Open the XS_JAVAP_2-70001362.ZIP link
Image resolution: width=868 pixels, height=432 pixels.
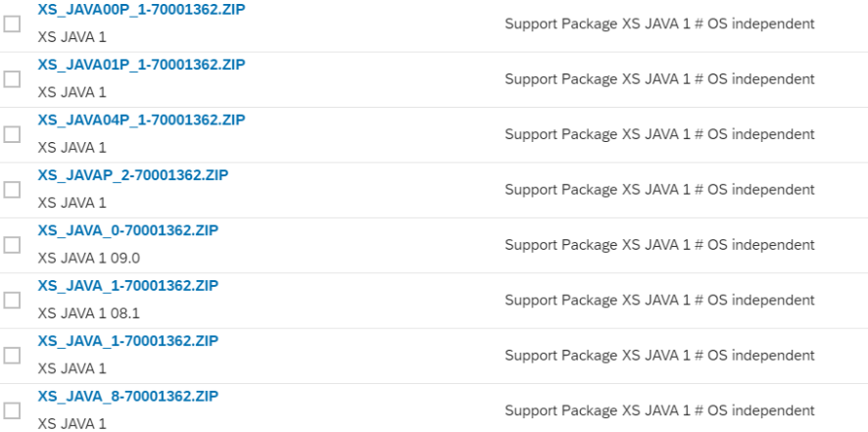133,175
